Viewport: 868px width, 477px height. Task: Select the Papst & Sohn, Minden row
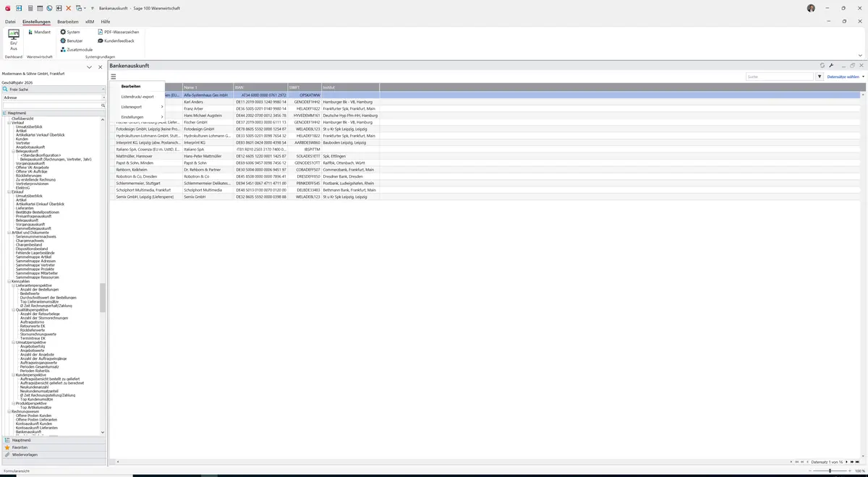[485, 163]
